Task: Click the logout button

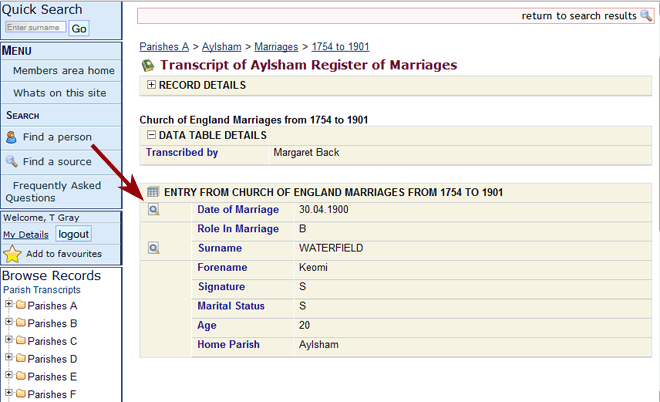Action: 73,234
